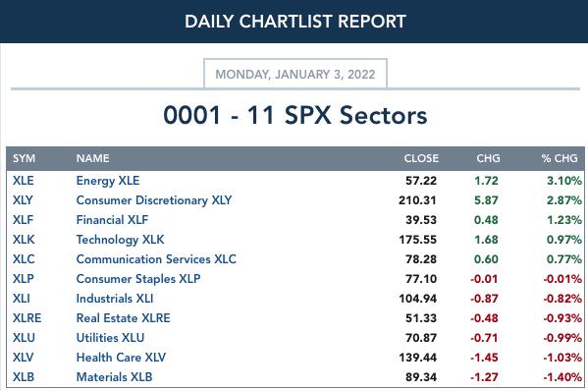
Task: View the Technology XLK chart
Action: [x=120, y=240]
